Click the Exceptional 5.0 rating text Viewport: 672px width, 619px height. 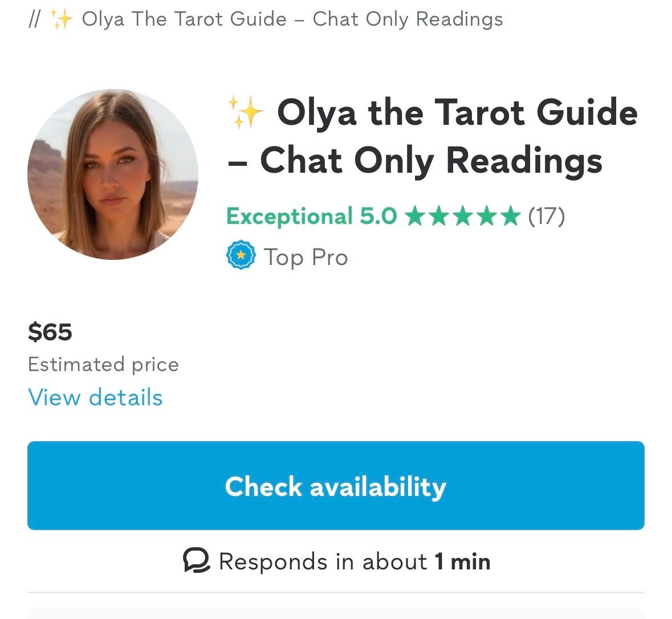311,217
